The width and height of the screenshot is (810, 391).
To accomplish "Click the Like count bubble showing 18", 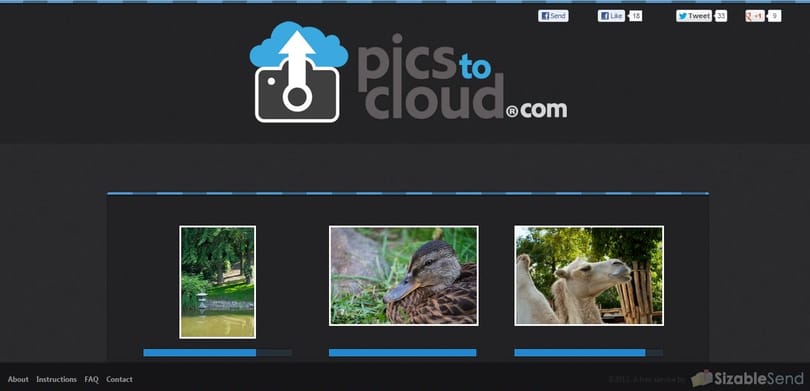I will pos(636,16).
